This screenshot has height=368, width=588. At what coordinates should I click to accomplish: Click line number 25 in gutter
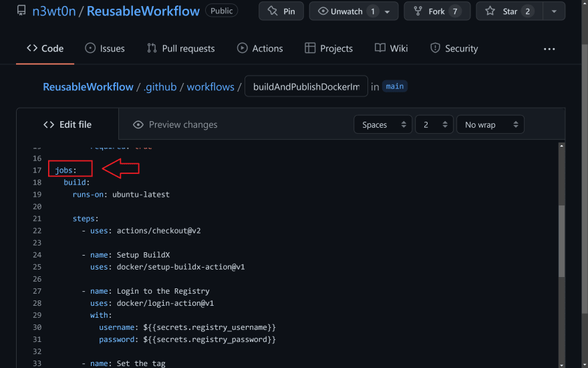pyautogui.click(x=37, y=267)
